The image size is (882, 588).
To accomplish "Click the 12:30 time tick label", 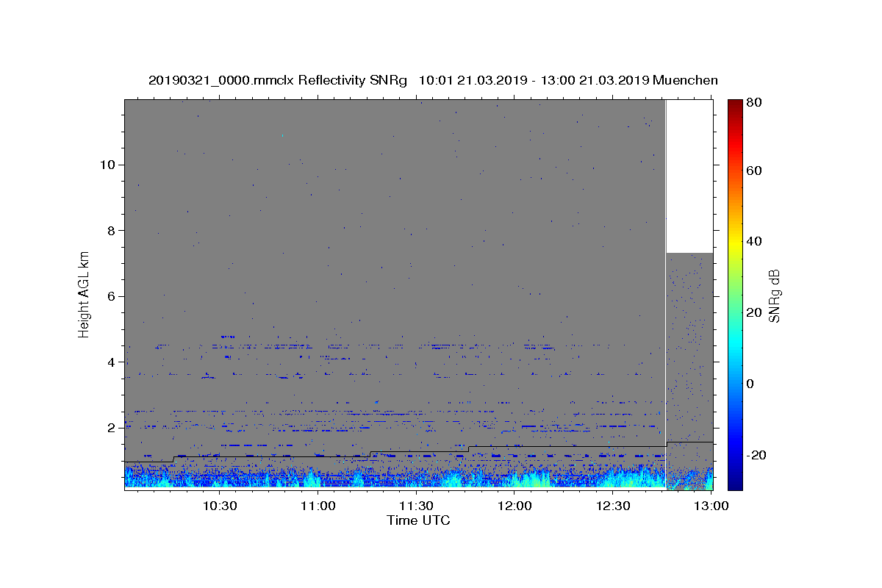I will 613,506.
